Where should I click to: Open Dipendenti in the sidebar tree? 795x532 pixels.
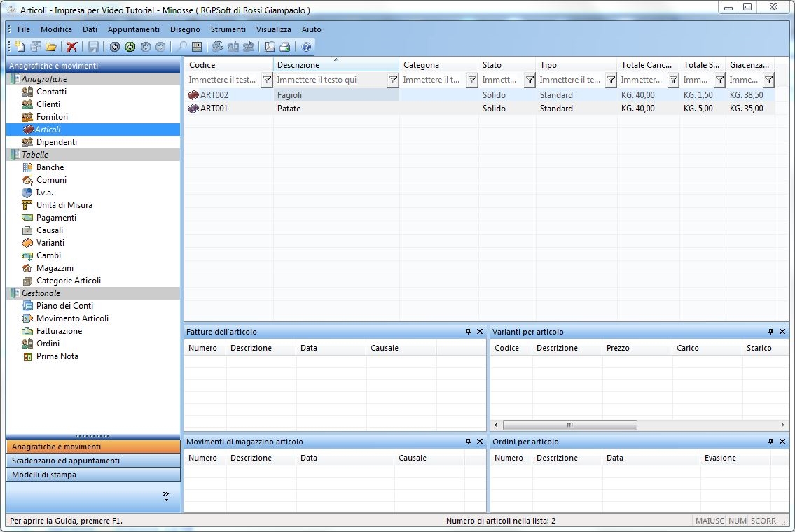point(56,142)
